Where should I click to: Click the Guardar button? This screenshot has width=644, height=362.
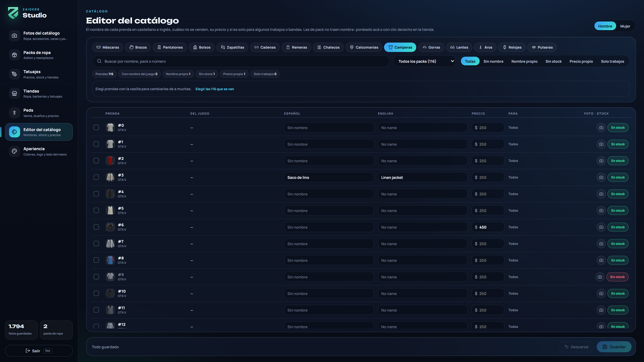point(614,347)
